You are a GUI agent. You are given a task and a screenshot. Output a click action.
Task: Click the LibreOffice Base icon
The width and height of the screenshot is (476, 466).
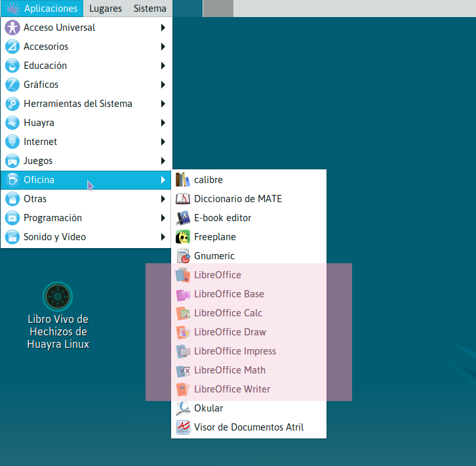183,294
